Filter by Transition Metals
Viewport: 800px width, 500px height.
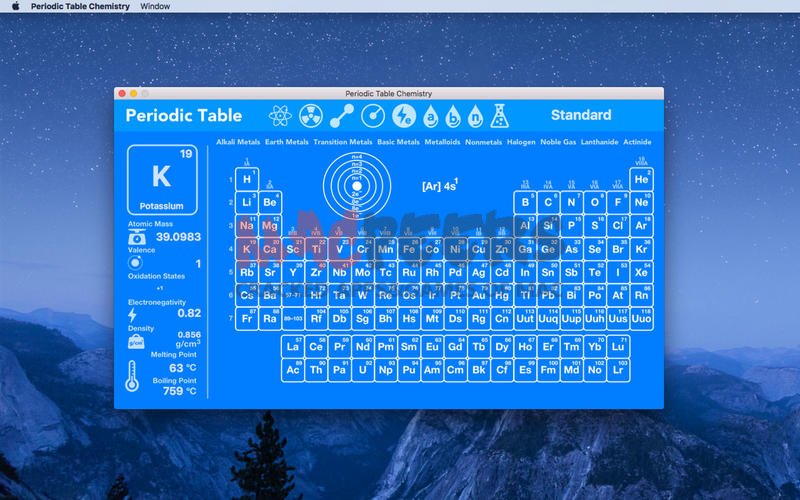point(343,142)
